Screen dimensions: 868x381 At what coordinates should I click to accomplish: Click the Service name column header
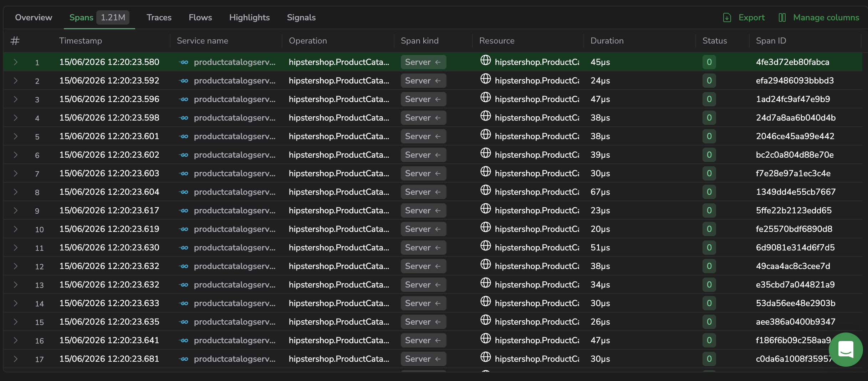[203, 41]
